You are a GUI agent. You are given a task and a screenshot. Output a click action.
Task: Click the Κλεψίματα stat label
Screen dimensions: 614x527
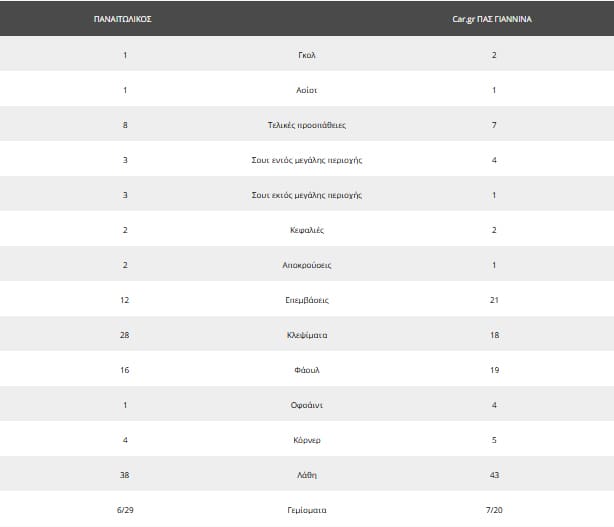[306, 335]
